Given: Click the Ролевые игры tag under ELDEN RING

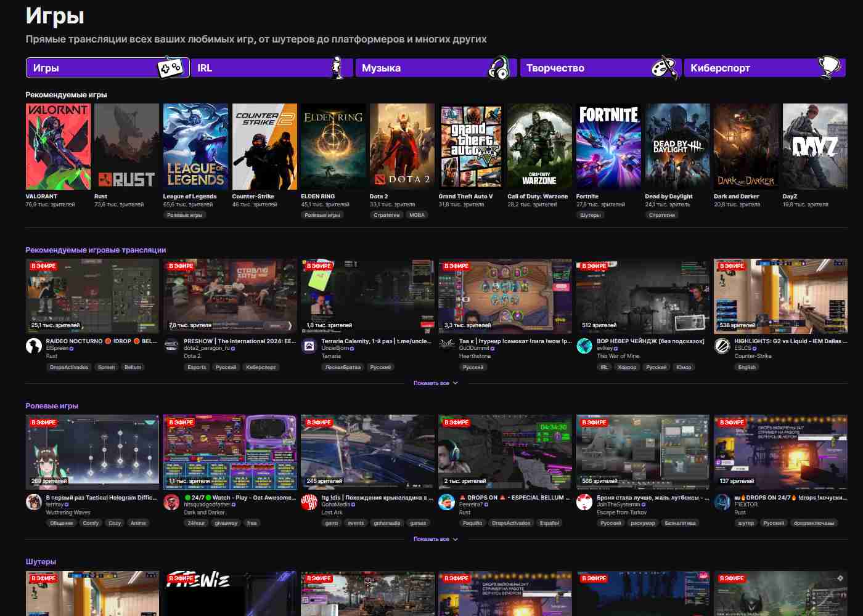Looking at the screenshot, I should pyautogui.click(x=322, y=215).
